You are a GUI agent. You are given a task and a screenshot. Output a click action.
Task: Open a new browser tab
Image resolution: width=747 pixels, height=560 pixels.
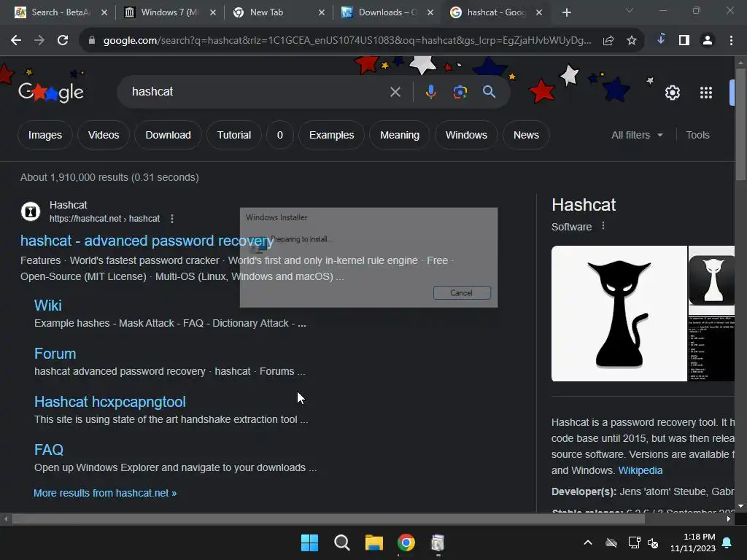coord(566,12)
